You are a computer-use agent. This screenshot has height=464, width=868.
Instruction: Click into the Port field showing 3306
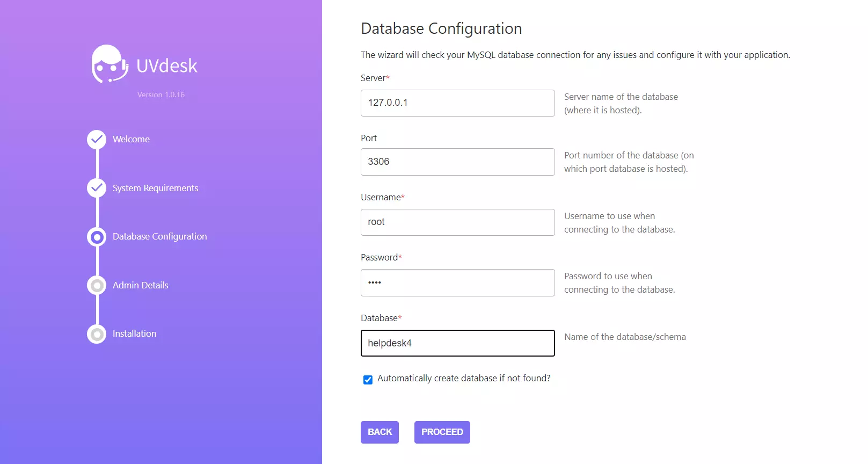(457, 162)
